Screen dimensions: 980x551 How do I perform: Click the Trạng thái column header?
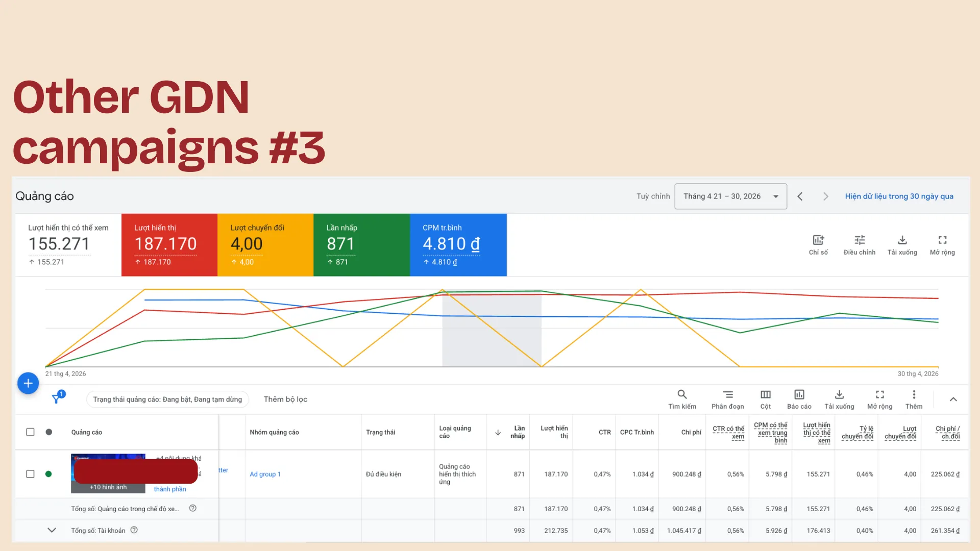[x=380, y=433]
